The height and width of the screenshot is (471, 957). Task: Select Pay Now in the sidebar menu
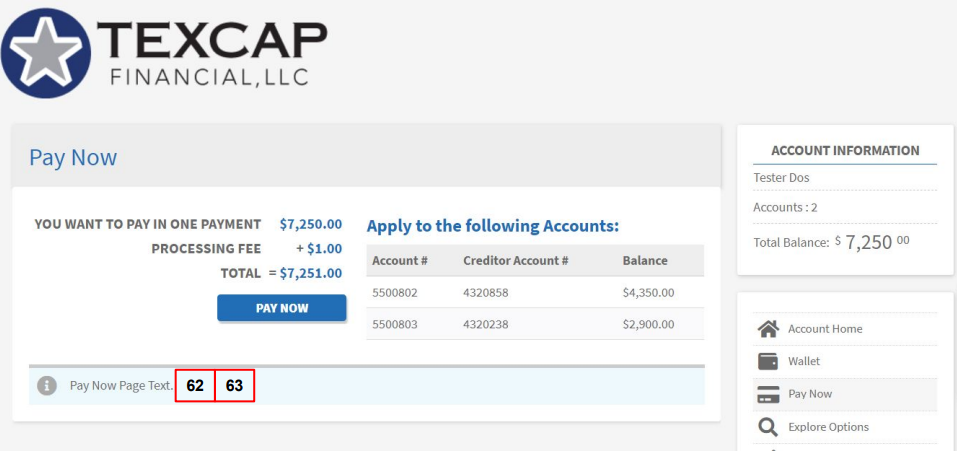(x=845, y=394)
